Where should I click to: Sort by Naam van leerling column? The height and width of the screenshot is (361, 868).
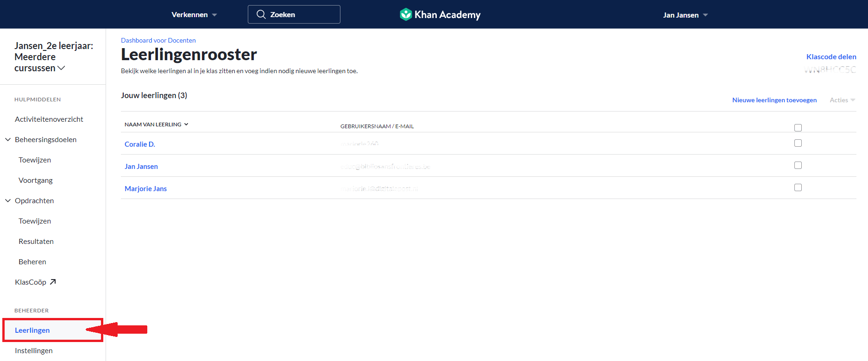156,124
